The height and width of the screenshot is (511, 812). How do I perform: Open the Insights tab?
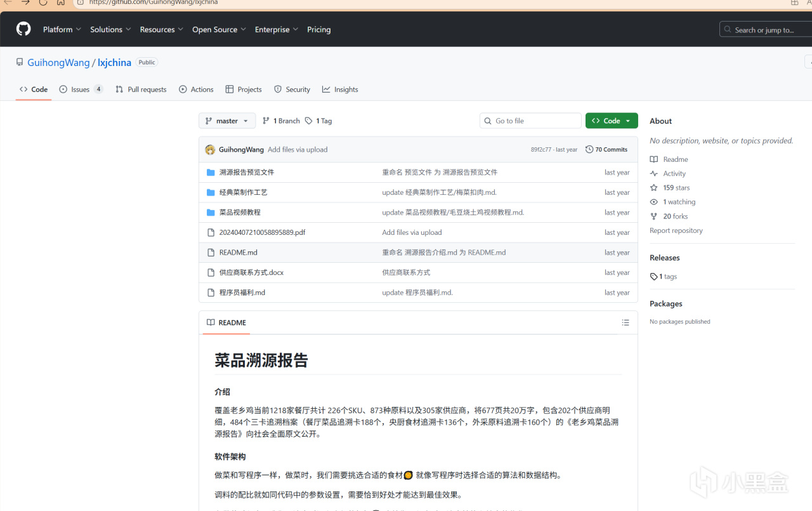click(x=340, y=90)
